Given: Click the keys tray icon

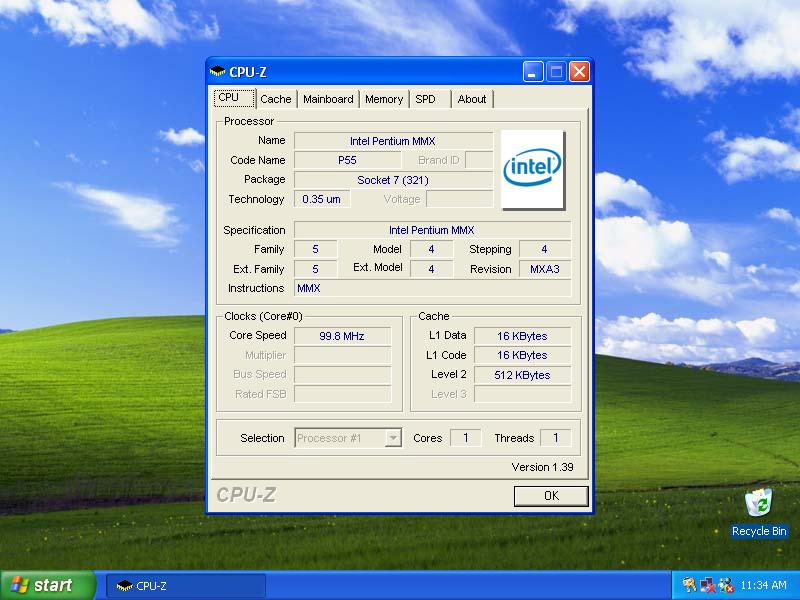Looking at the screenshot, I should click(689, 585).
